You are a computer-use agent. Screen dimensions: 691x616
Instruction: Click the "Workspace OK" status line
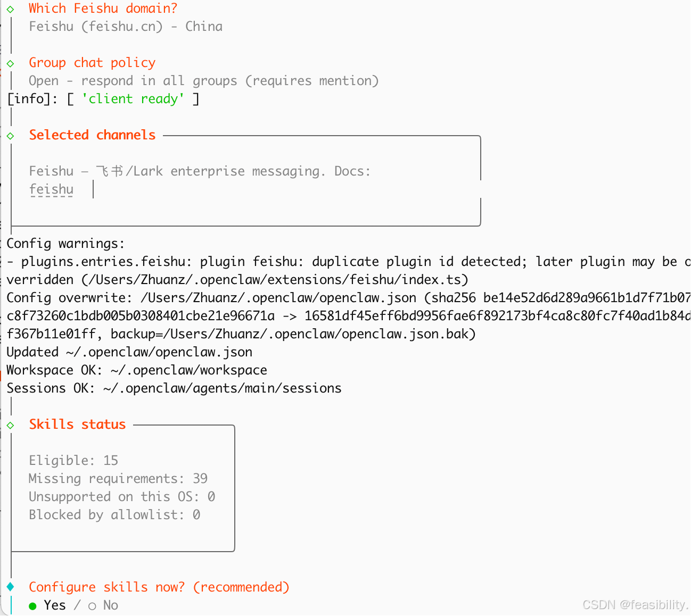(137, 370)
